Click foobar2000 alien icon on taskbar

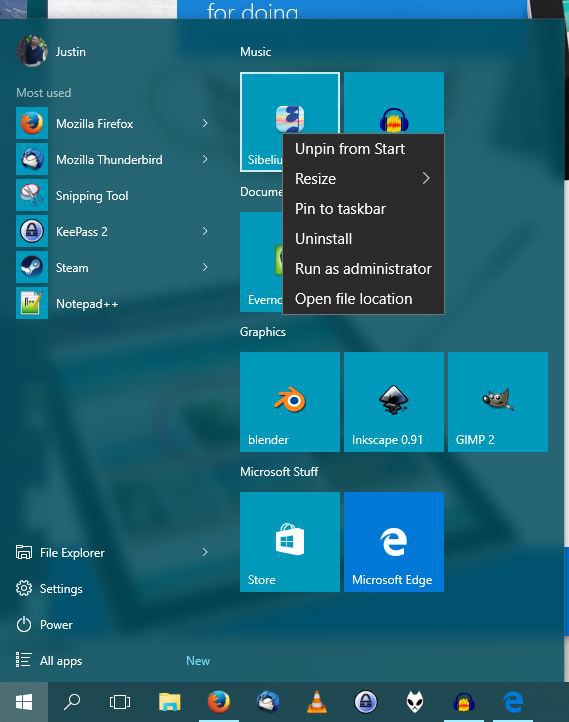[x=415, y=702]
